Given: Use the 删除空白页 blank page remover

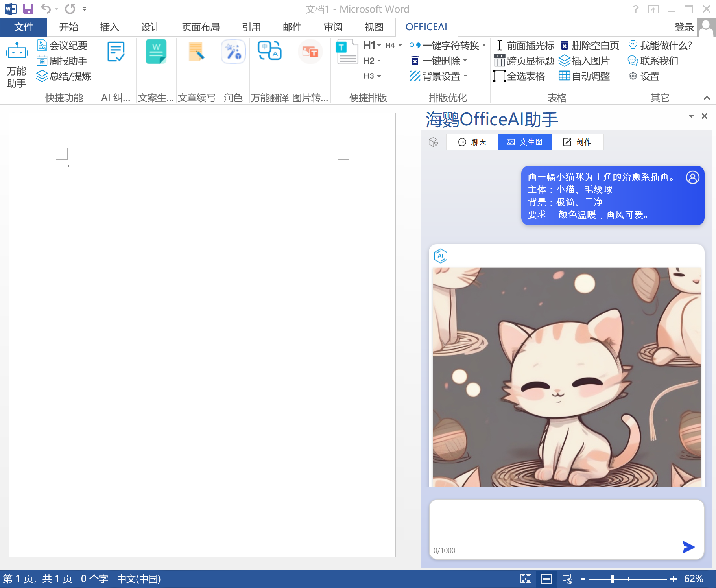Looking at the screenshot, I should tap(589, 45).
